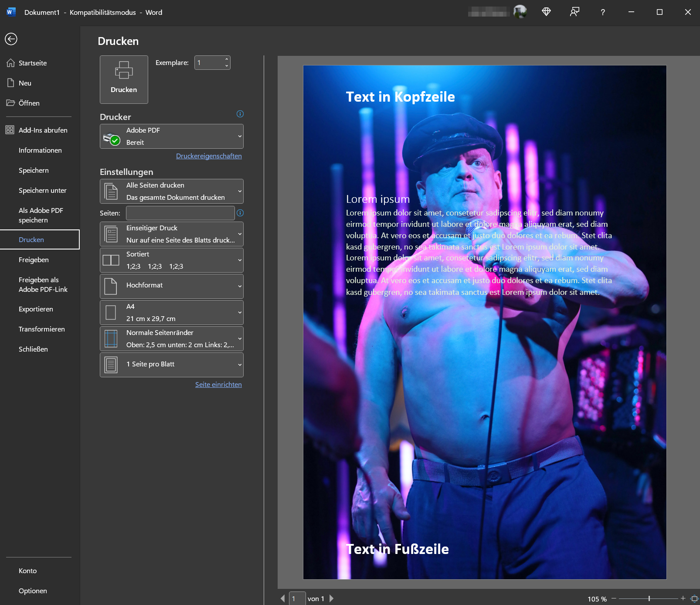Click the back arrow to exit backstage

[11, 39]
